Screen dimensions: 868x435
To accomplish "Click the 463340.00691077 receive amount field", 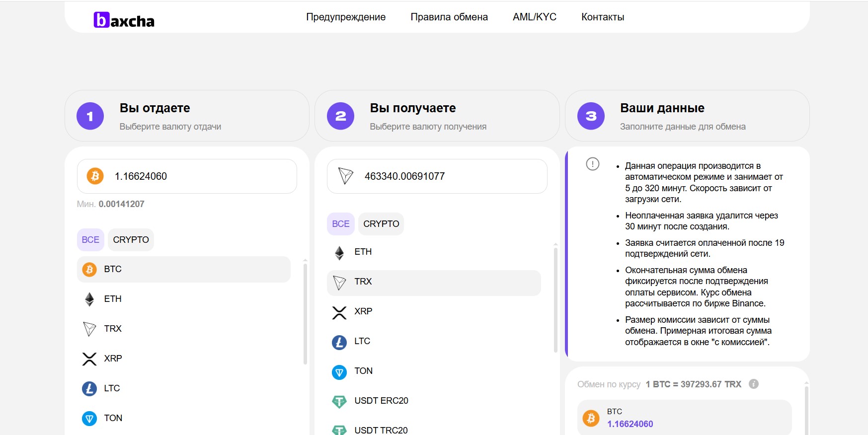I will 437,176.
